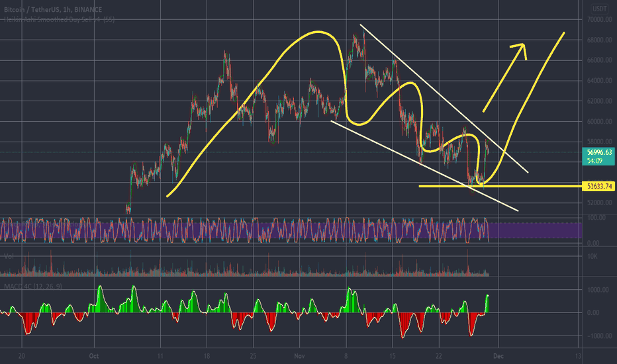The image size is (617, 364).
Task: Click the 18 date label on time axis
Action: (207, 356)
